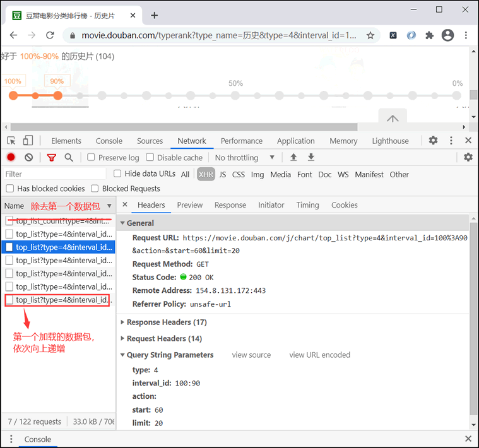The image size is (479, 448).
Task: Open Network panel settings gear
Action: click(468, 157)
